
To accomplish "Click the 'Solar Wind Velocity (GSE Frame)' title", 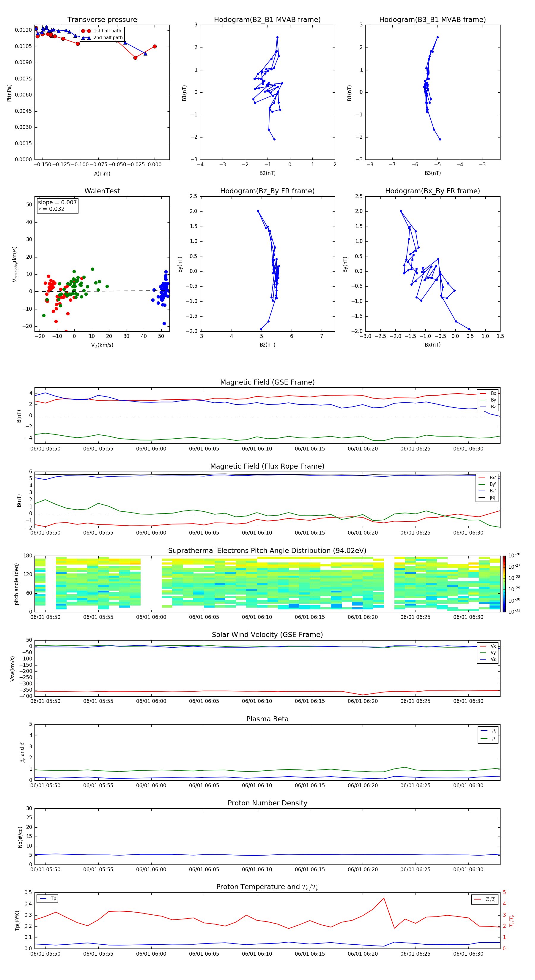I will coord(267,635).
